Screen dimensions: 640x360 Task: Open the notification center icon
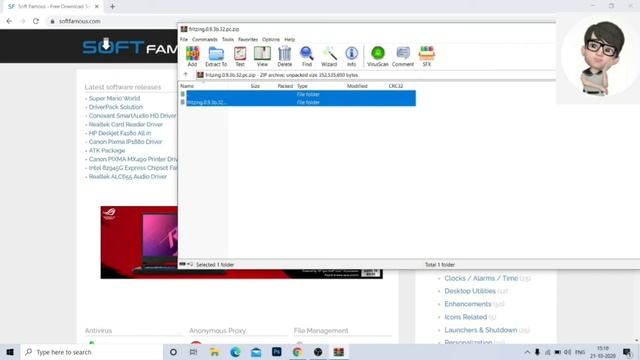click(x=627, y=352)
